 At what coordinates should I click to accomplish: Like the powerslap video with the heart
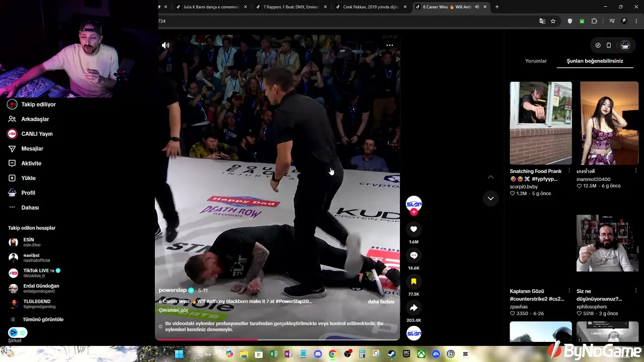pyautogui.click(x=414, y=229)
